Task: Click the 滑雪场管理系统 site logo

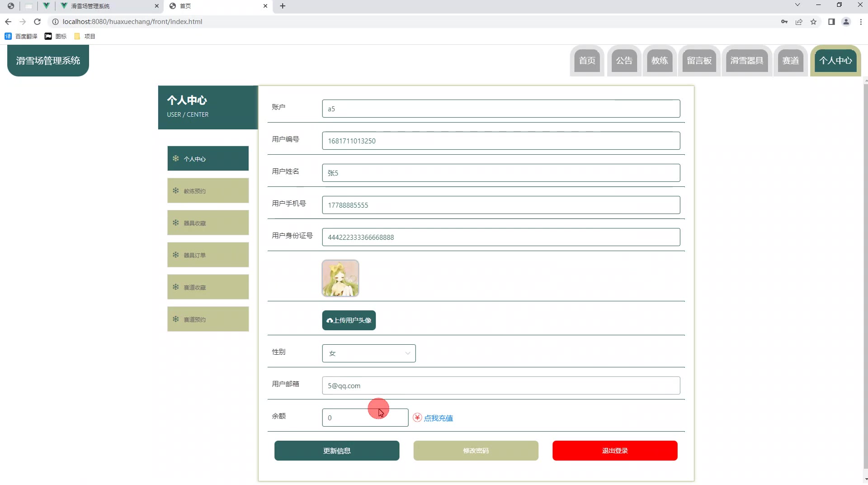Action: pos(48,61)
